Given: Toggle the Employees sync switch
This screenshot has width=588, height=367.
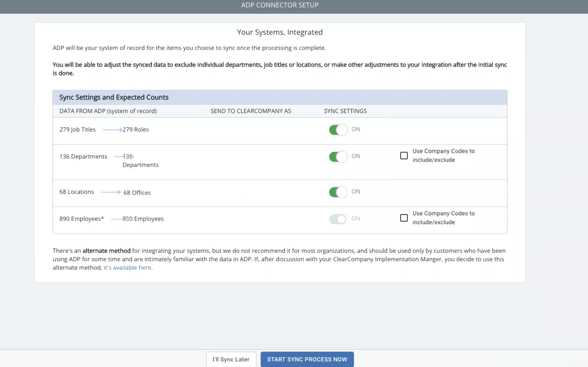Looking at the screenshot, I should click(x=338, y=219).
